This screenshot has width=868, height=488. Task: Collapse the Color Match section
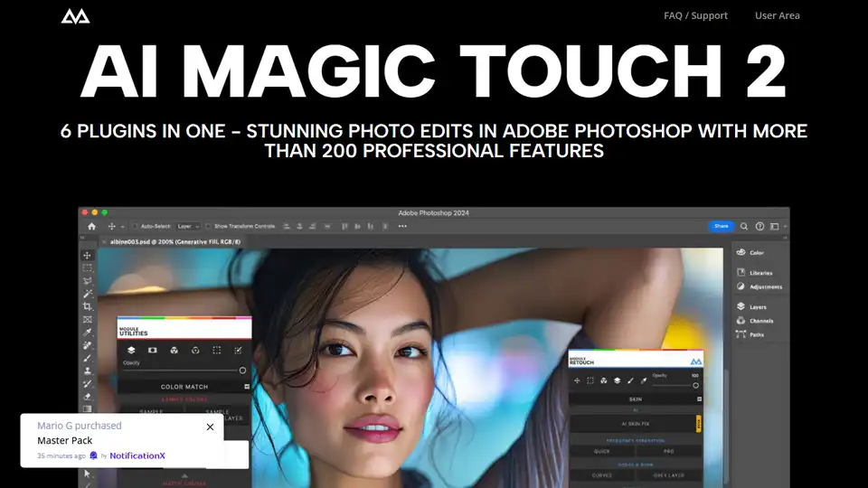247,387
